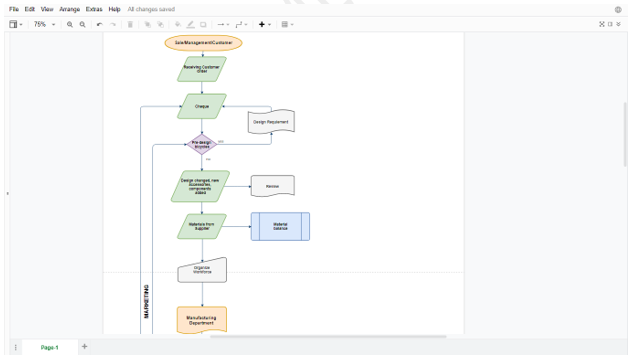
Task: Open the table dropdown
Action: point(287,24)
